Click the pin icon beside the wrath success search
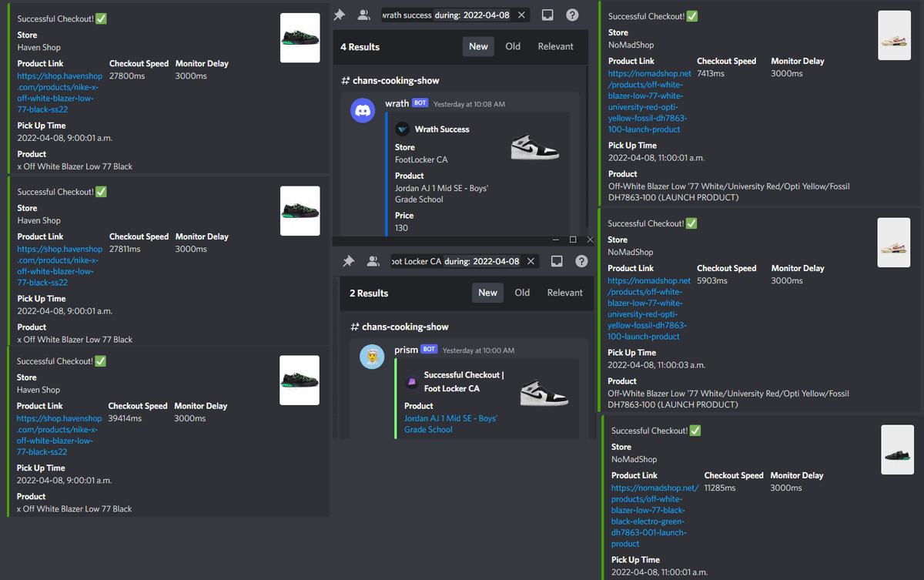The image size is (924, 580). click(339, 15)
